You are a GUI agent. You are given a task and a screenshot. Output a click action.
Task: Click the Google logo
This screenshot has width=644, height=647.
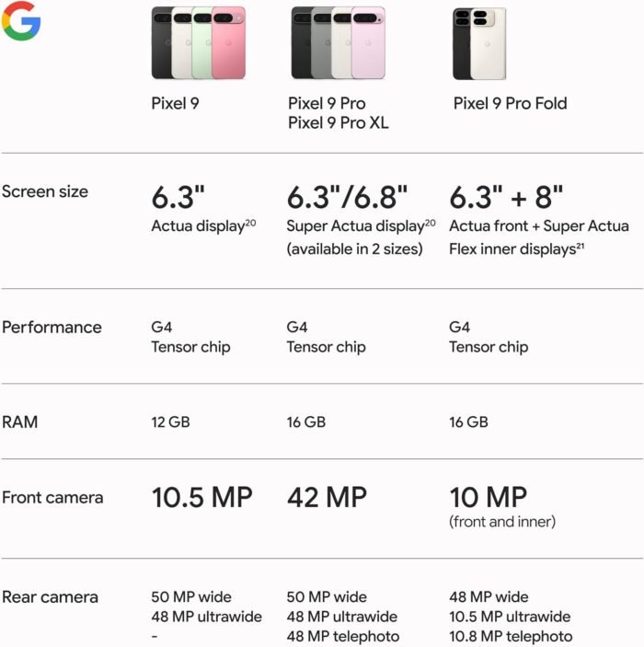(x=20, y=20)
